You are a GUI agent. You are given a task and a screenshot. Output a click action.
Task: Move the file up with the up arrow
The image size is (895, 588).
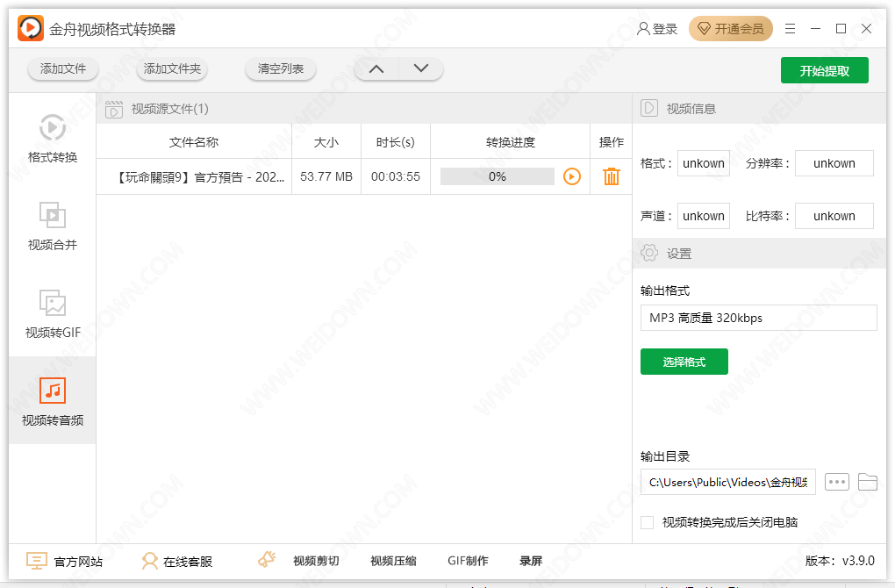pos(376,69)
